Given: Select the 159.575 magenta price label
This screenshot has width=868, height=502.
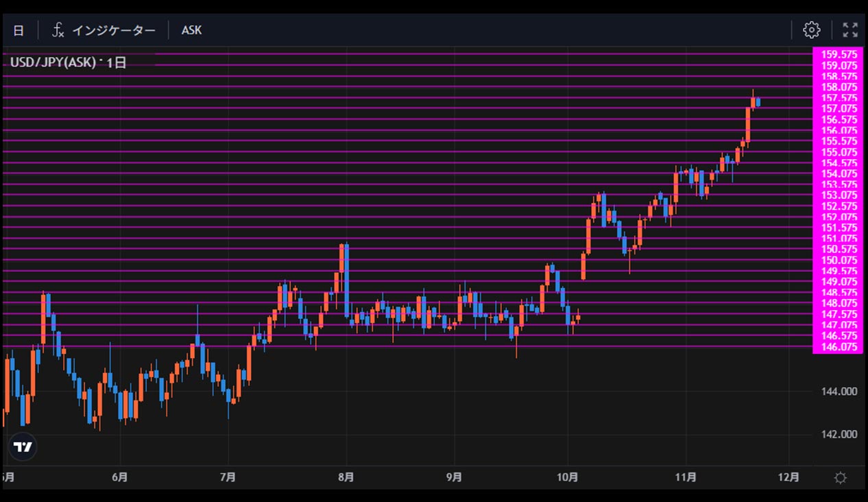Looking at the screenshot, I should 839,54.
